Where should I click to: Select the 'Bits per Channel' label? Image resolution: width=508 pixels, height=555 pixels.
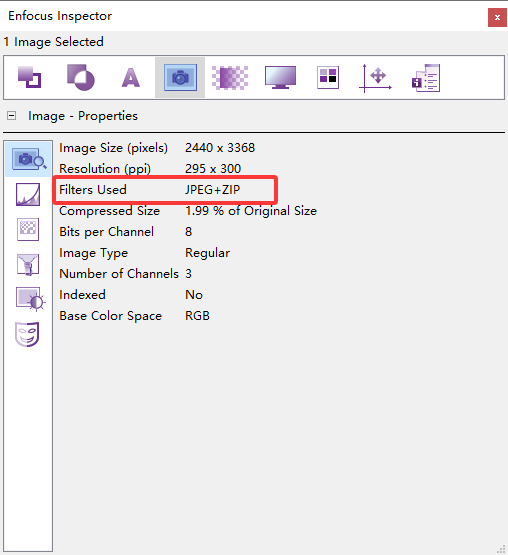107,232
